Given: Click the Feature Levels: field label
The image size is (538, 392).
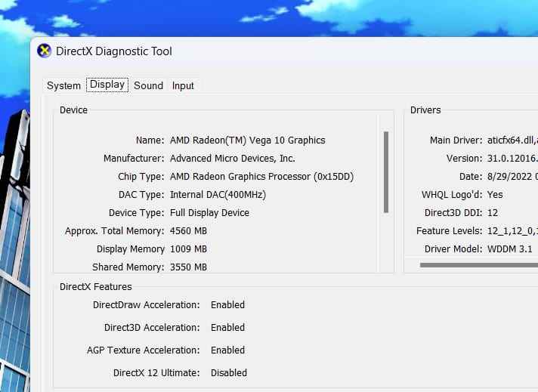Looking at the screenshot, I should [449, 231].
